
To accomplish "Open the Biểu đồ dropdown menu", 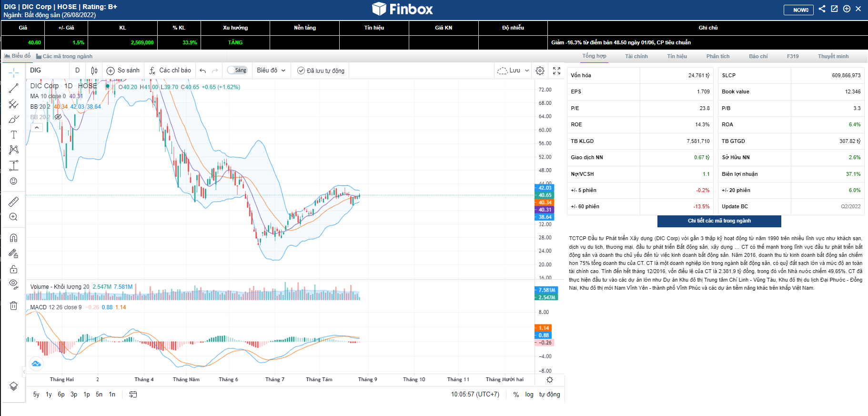I will pyautogui.click(x=271, y=71).
